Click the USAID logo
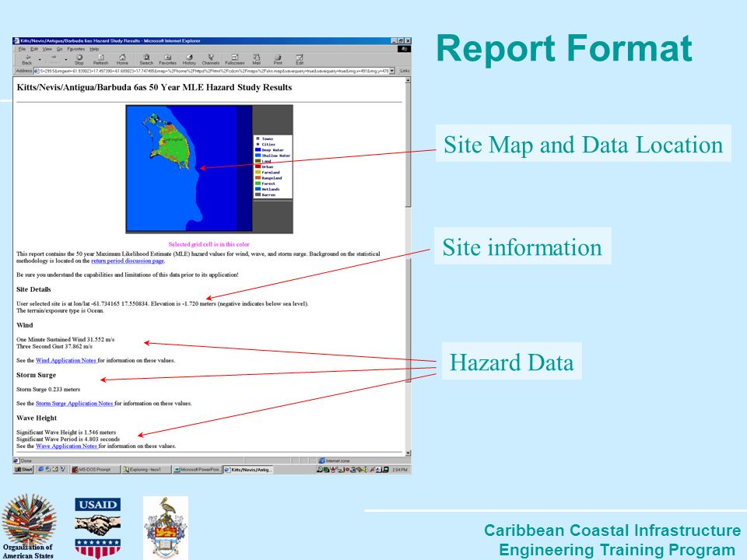 pos(98,527)
